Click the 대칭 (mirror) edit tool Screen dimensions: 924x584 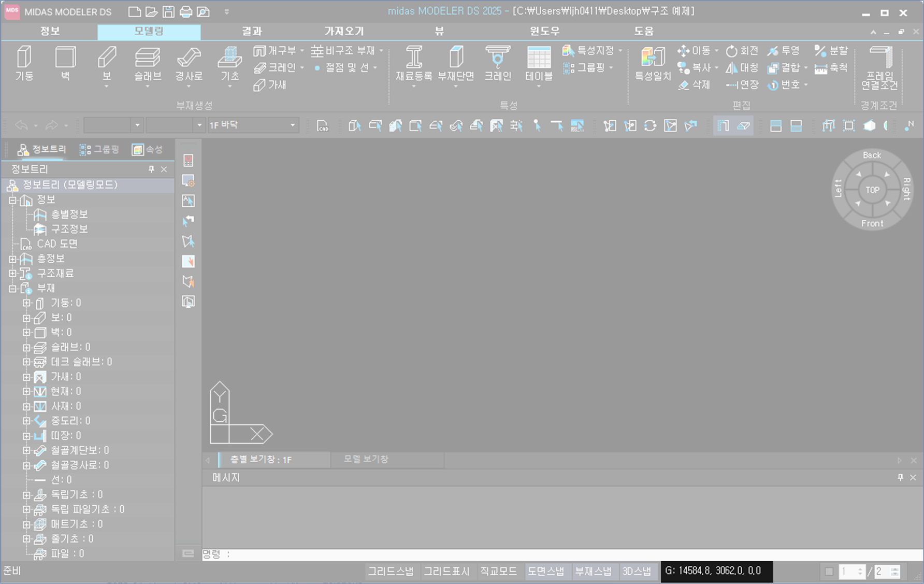(742, 68)
